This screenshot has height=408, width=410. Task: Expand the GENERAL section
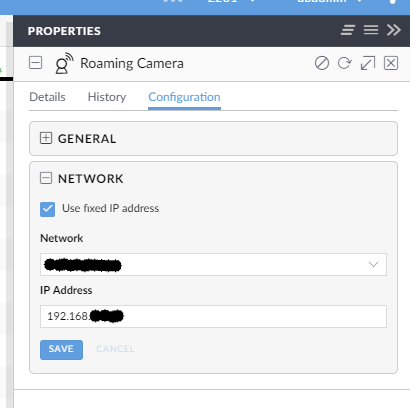pos(46,138)
